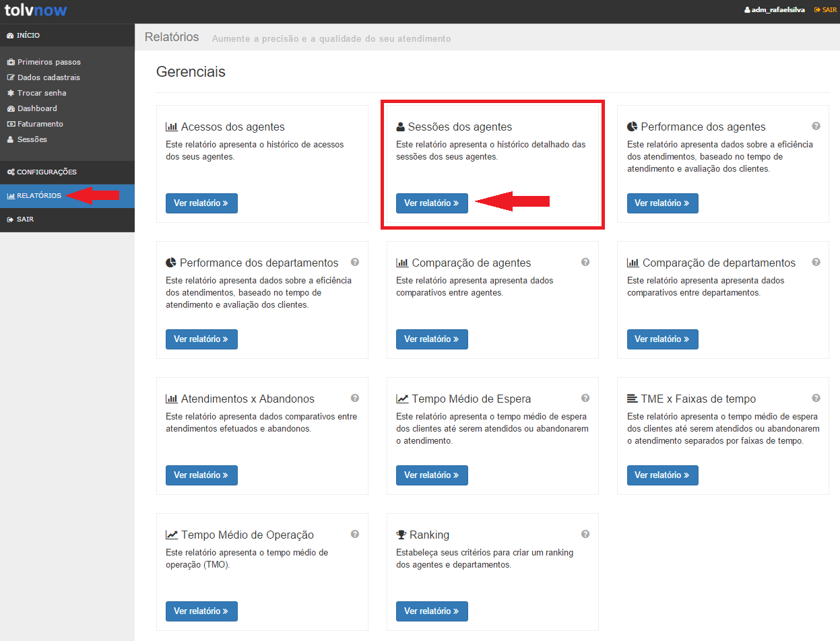The image size is (840, 641).
Task: Open help icon for Ranking
Action: [x=585, y=534]
